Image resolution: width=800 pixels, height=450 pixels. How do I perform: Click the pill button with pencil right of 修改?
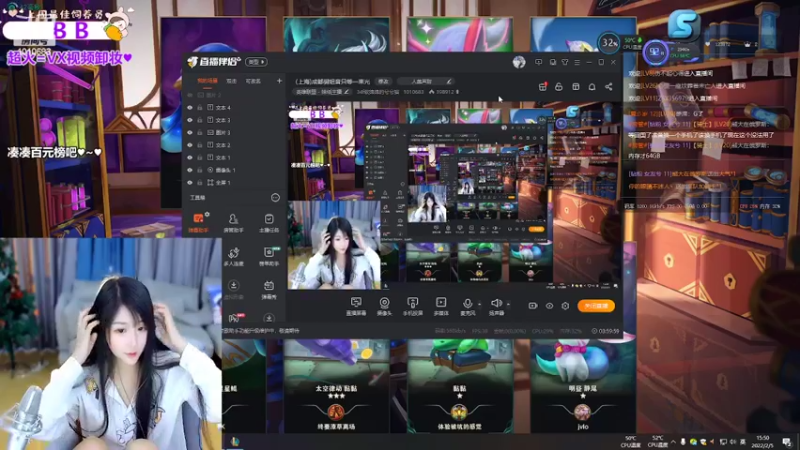(425, 81)
